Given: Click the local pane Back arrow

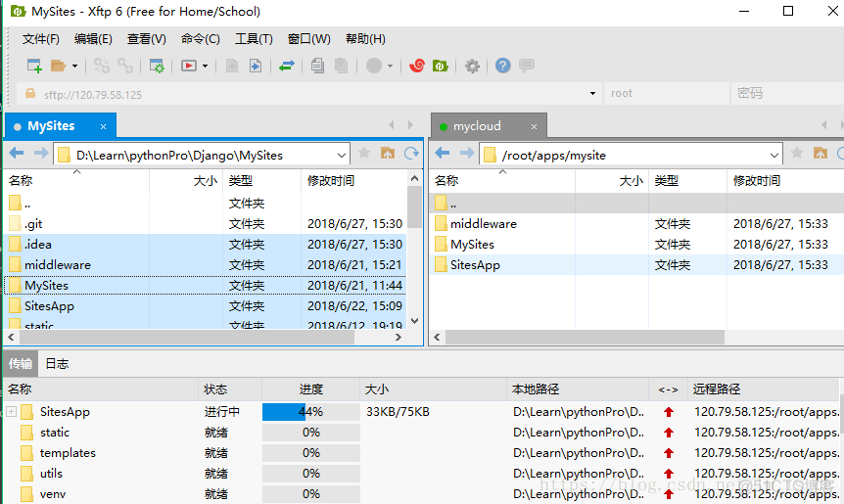Looking at the screenshot, I should (x=16, y=154).
